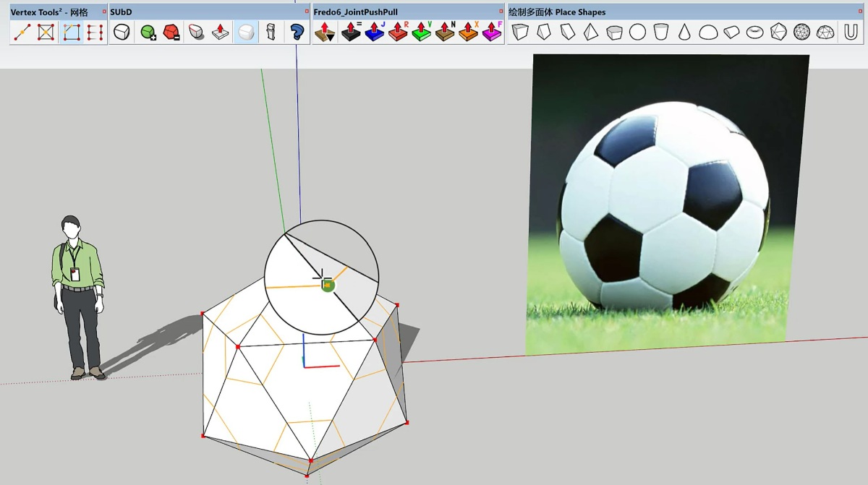Place a sphere shape
Screen dimensions: 868x485
coord(637,32)
